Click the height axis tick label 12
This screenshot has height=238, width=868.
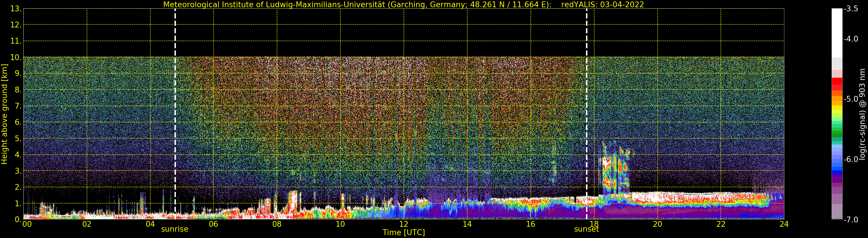(16, 25)
